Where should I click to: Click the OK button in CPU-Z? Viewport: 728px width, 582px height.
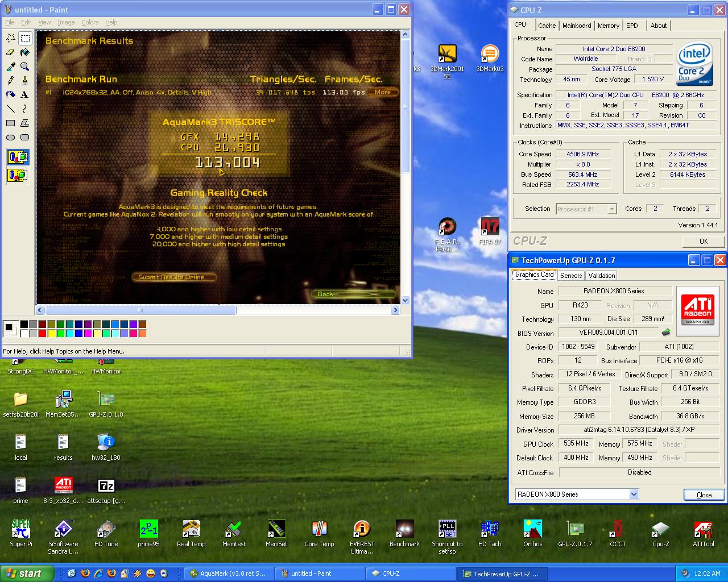click(x=704, y=241)
